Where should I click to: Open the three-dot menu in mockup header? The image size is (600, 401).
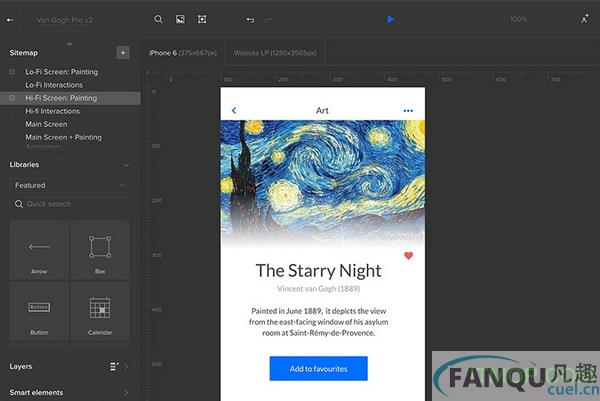click(x=408, y=111)
